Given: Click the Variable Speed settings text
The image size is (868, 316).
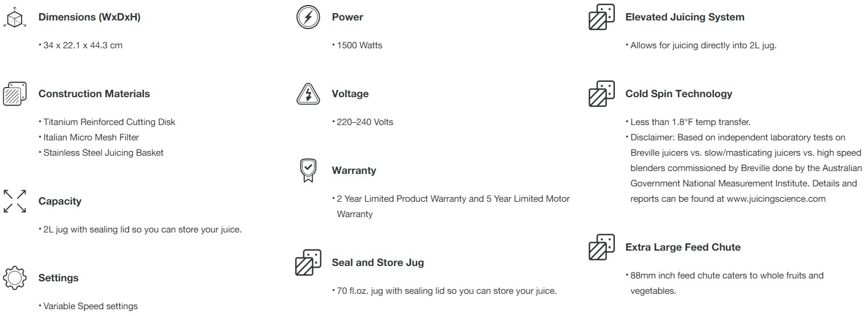Looking at the screenshot, I should pyautogui.click(x=90, y=306).
